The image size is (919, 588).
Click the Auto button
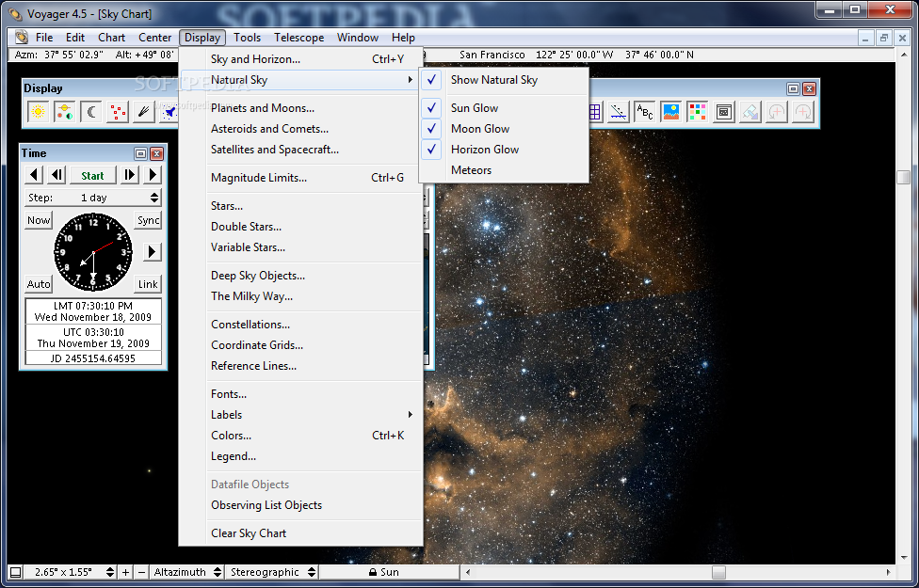pos(39,284)
